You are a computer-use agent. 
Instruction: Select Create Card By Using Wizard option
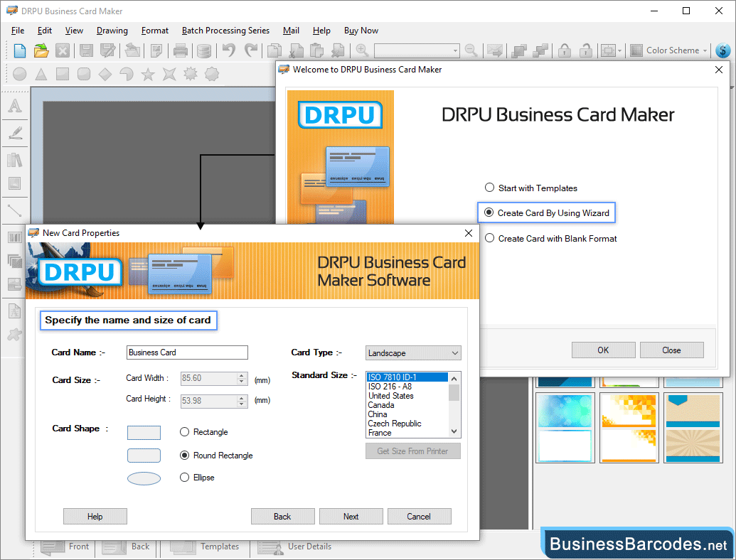point(547,213)
